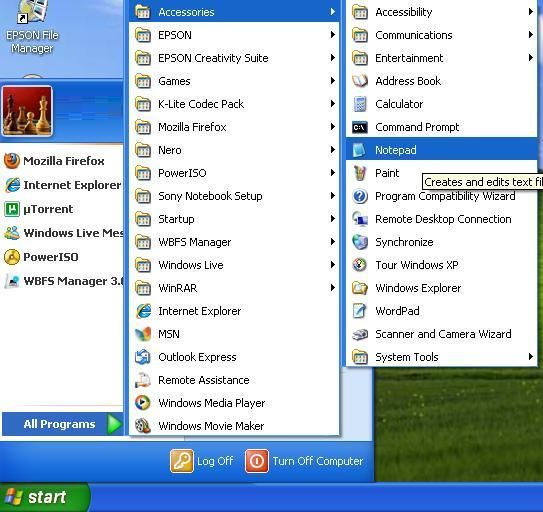Select the Command Prompt label text

coord(417,127)
